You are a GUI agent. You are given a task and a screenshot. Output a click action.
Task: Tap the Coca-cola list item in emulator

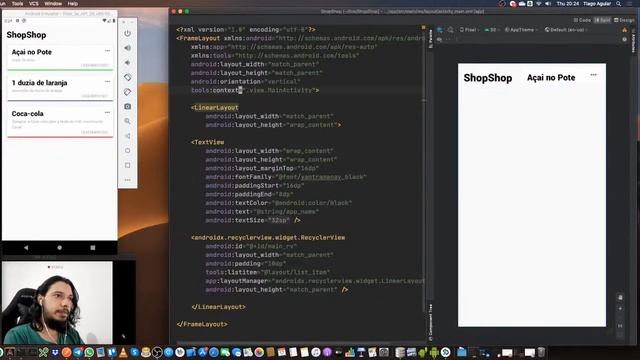coord(60,121)
